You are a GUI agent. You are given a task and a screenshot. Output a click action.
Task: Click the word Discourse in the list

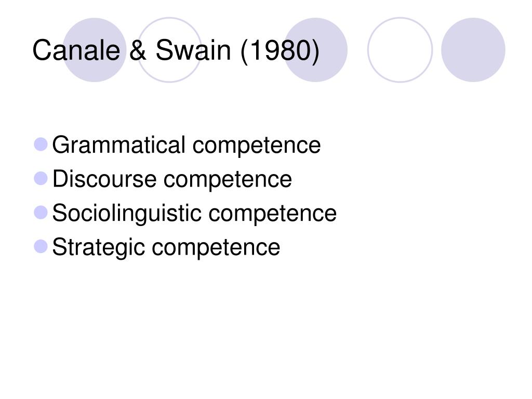104,179
